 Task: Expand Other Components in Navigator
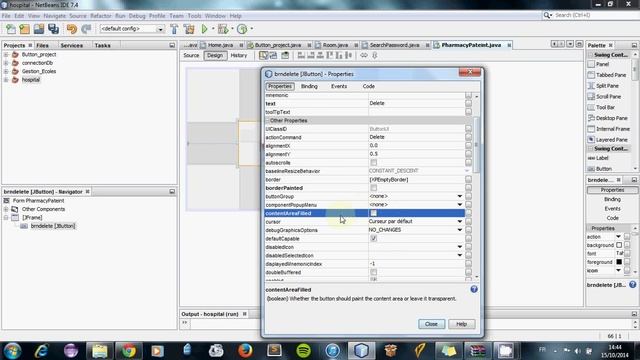(x=6, y=209)
